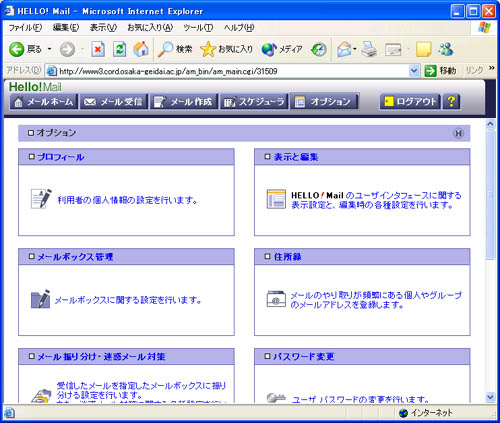Expand the Mail toolbar button dropdown arrow

355,49
